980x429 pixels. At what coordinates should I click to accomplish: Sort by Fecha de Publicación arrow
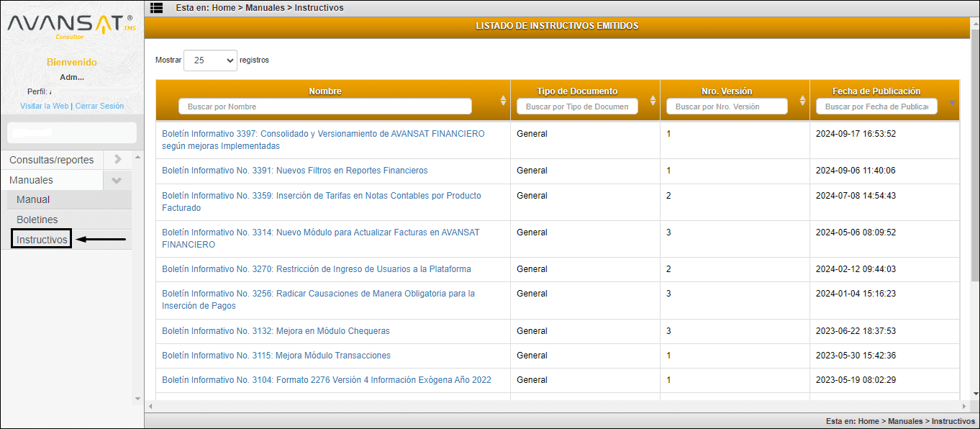click(952, 102)
